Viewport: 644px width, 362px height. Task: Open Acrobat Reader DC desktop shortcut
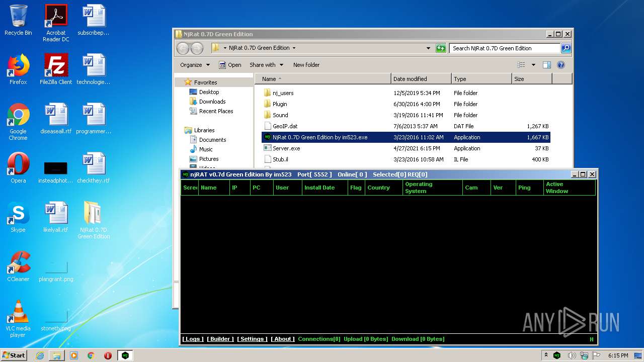56,23
